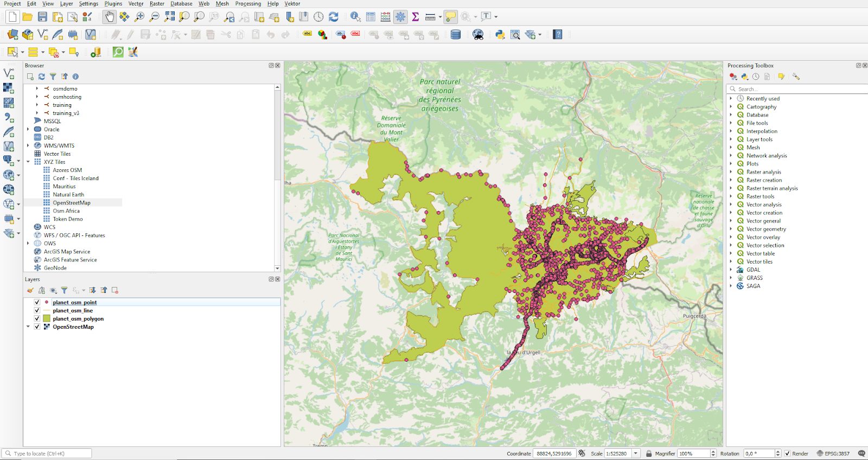Click the planet_osm_polygon green color swatch

pyautogui.click(x=47, y=318)
